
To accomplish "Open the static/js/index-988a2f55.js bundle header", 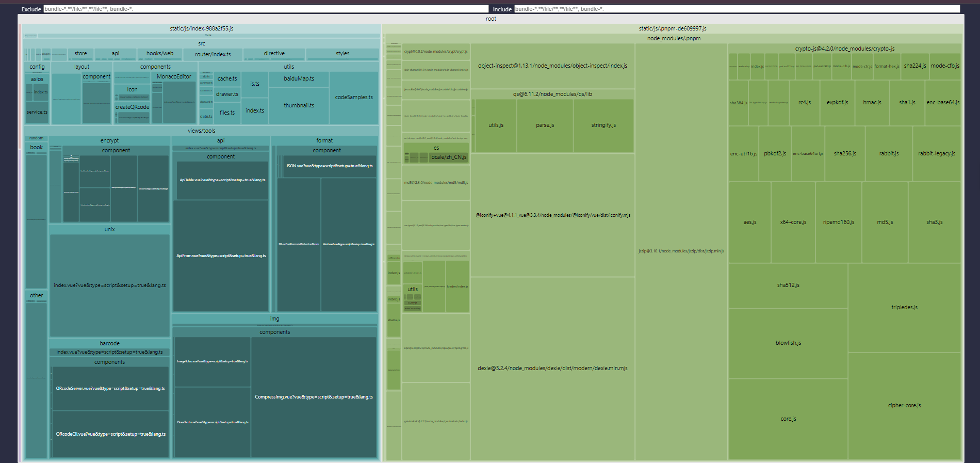I will 201,28.
